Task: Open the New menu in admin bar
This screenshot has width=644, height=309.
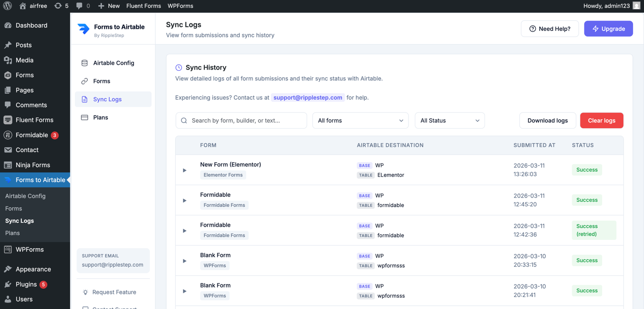Action: [x=109, y=6]
